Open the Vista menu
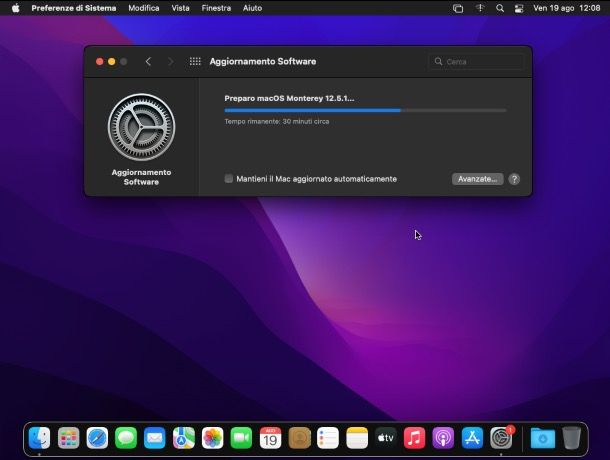This screenshot has height=460, width=610. tap(181, 8)
